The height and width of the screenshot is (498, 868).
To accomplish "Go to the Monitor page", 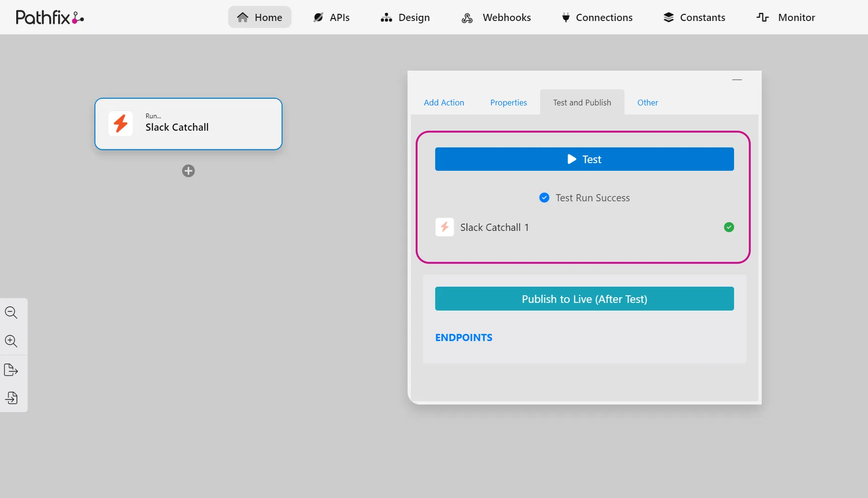I will pyautogui.click(x=786, y=17).
